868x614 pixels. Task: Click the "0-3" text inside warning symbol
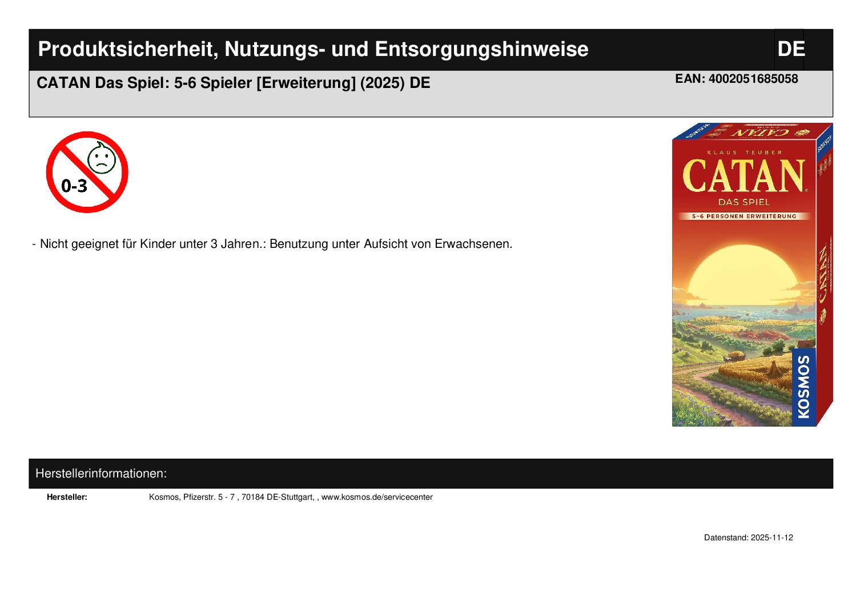74,186
